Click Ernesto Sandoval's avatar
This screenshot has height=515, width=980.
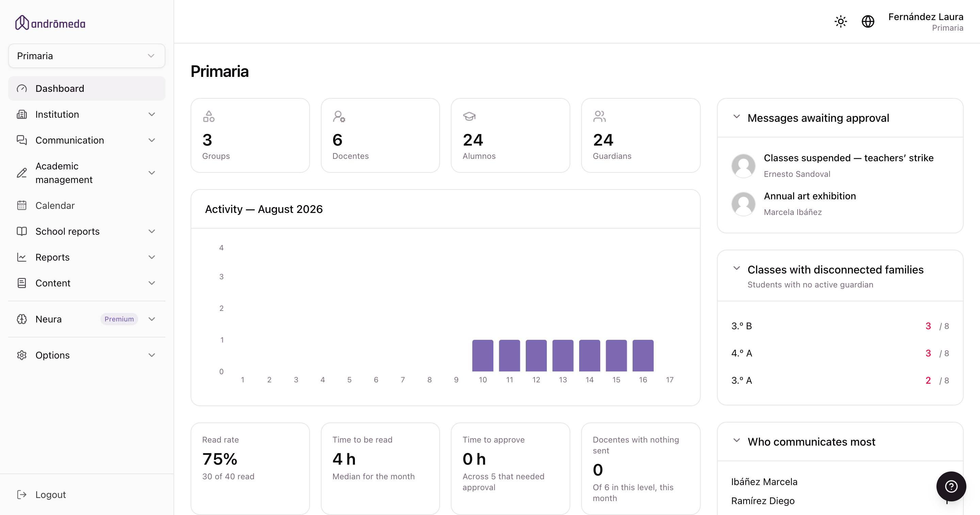click(x=744, y=166)
